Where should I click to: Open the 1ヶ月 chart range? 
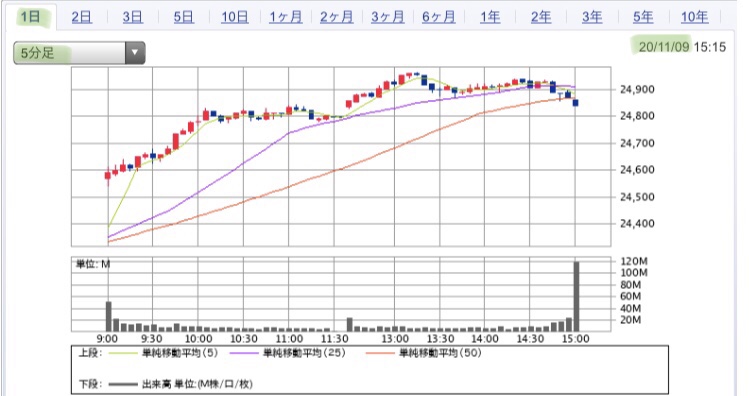(x=286, y=17)
